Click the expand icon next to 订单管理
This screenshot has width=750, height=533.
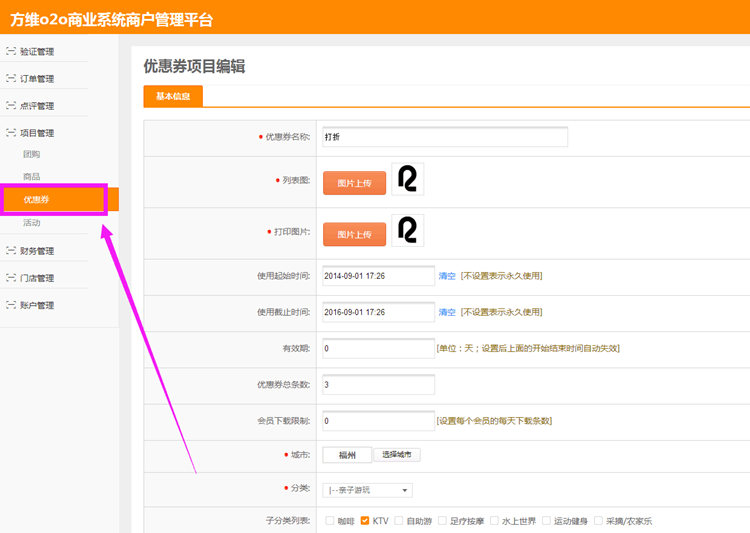pos(11,78)
